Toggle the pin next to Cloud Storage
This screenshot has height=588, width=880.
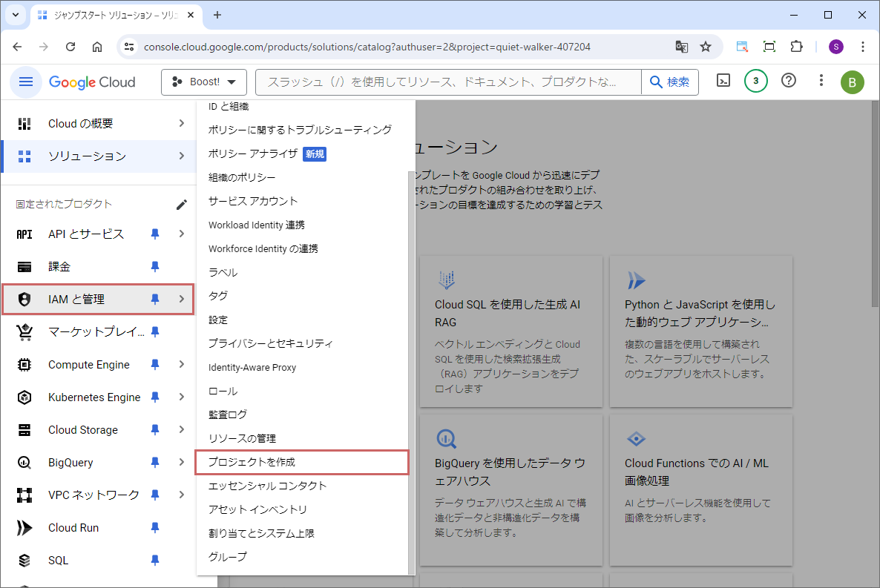(155, 430)
